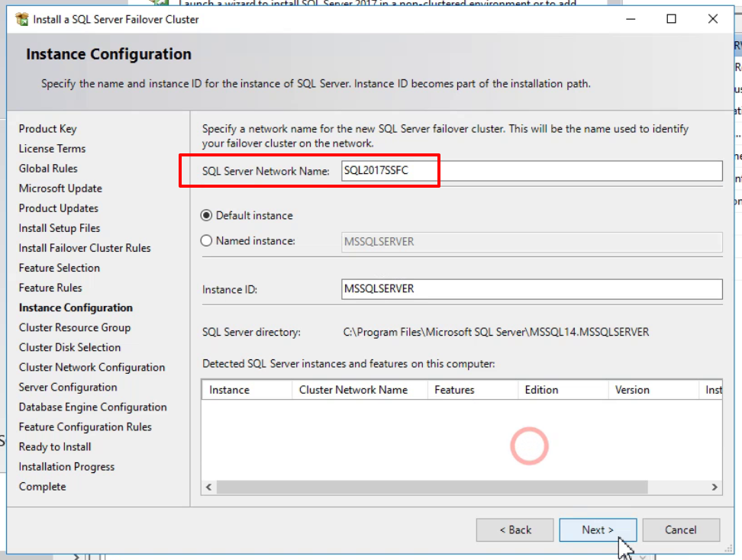
Task: Select Feature Rules step in sidebar
Action: click(x=50, y=288)
